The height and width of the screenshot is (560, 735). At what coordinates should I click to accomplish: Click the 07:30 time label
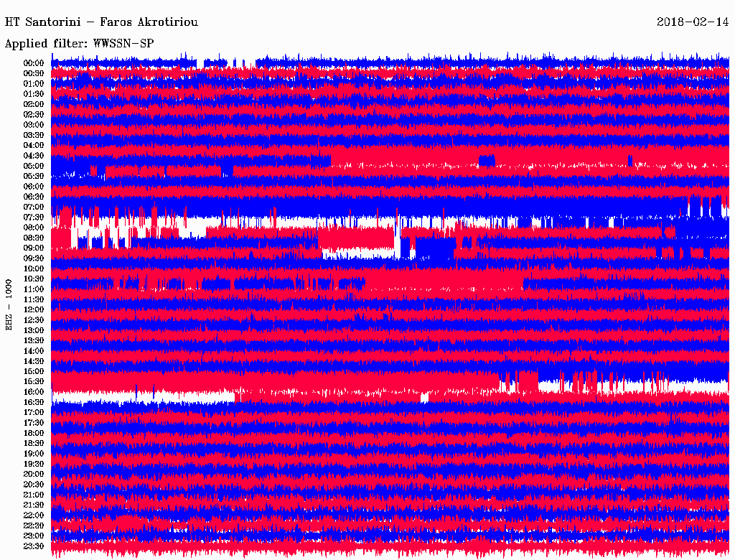coord(34,217)
